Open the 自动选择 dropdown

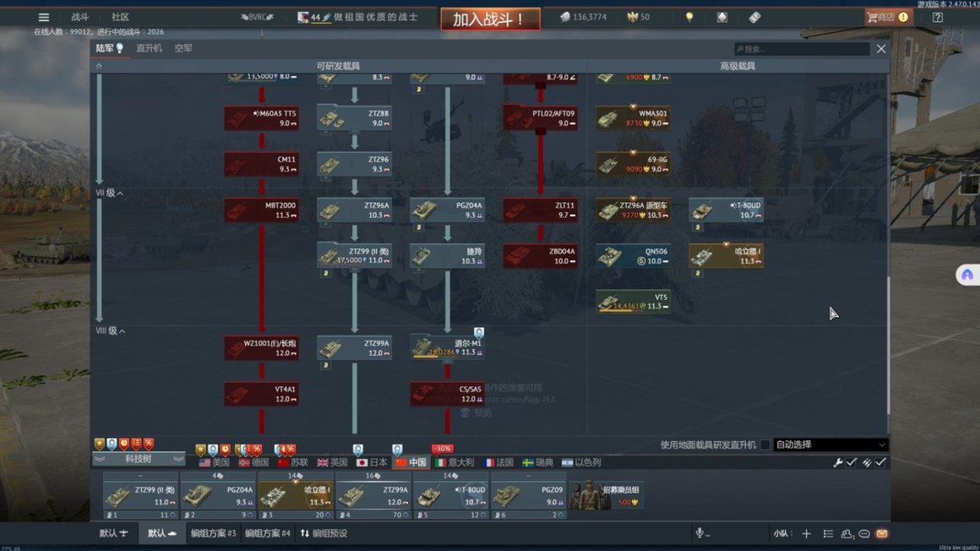[x=831, y=445]
